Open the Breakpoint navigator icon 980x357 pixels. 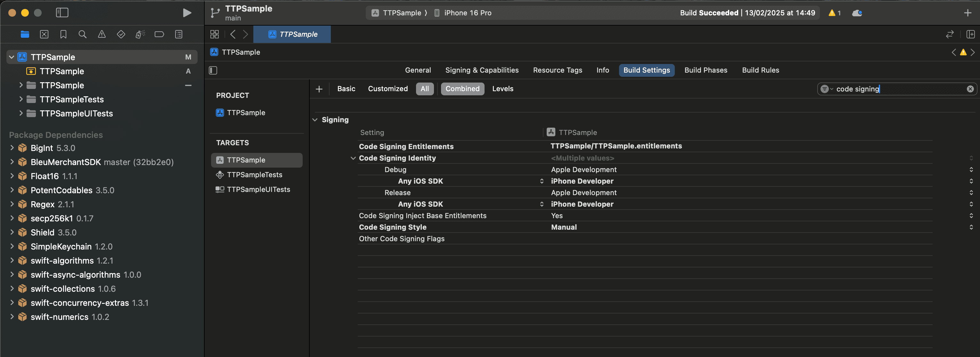coord(159,35)
